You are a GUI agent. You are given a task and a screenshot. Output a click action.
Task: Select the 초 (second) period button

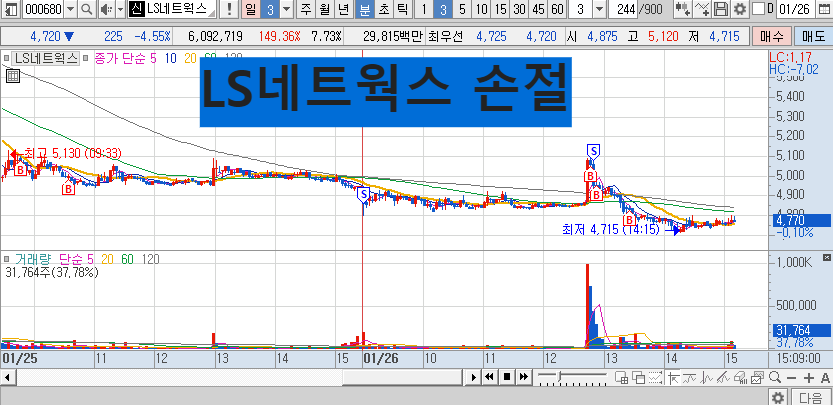coord(384,9)
